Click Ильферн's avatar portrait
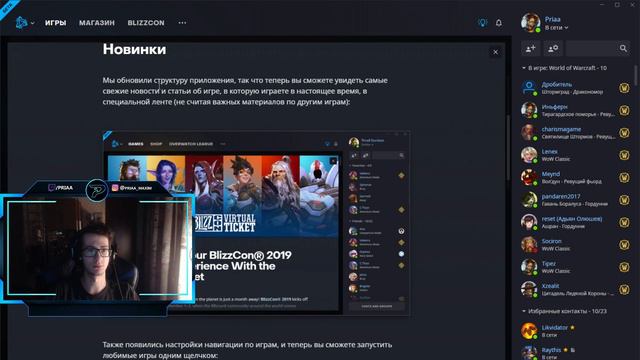 529,110
